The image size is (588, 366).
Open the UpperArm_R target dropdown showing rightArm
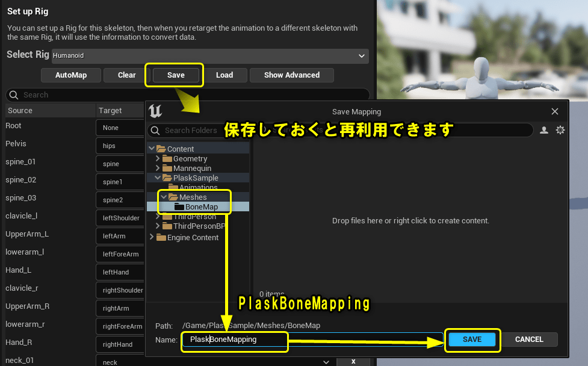tap(120, 308)
